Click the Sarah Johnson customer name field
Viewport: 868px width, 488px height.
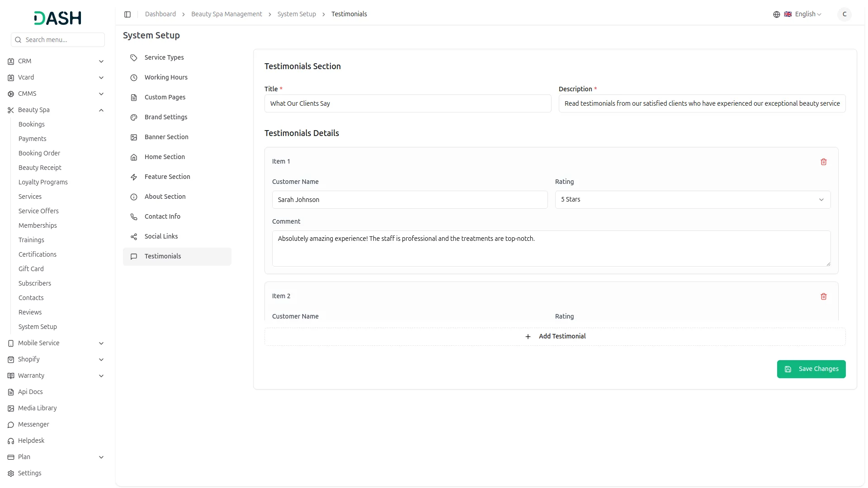(409, 200)
